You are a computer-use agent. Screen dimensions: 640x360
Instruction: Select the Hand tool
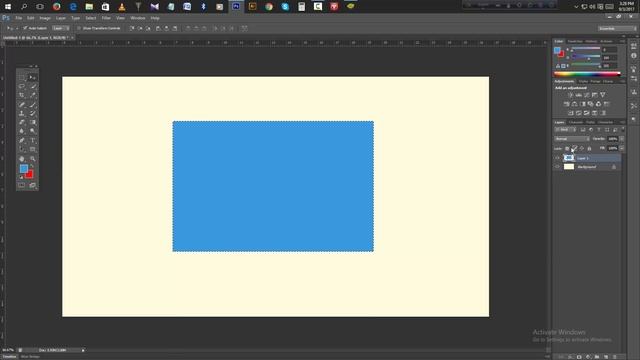point(22,159)
